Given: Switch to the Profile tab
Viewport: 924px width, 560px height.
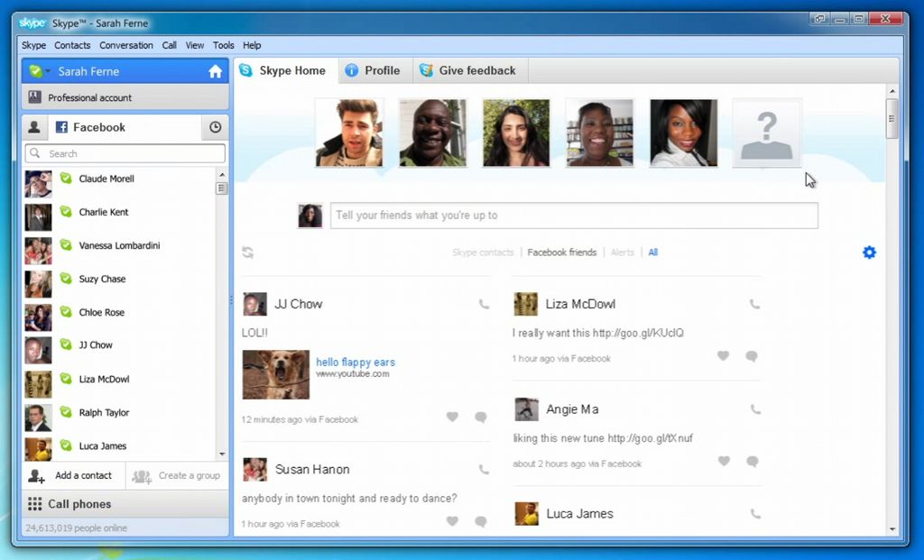Looking at the screenshot, I should pyautogui.click(x=375, y=70).
